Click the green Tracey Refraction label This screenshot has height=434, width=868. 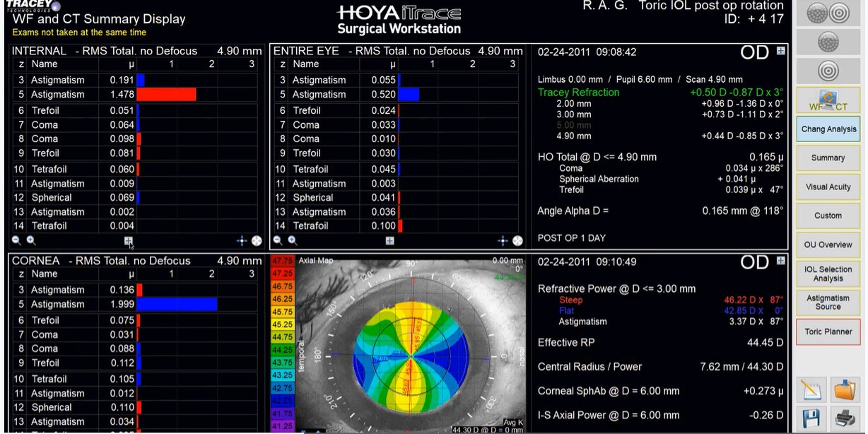click(x=578, y=93)
